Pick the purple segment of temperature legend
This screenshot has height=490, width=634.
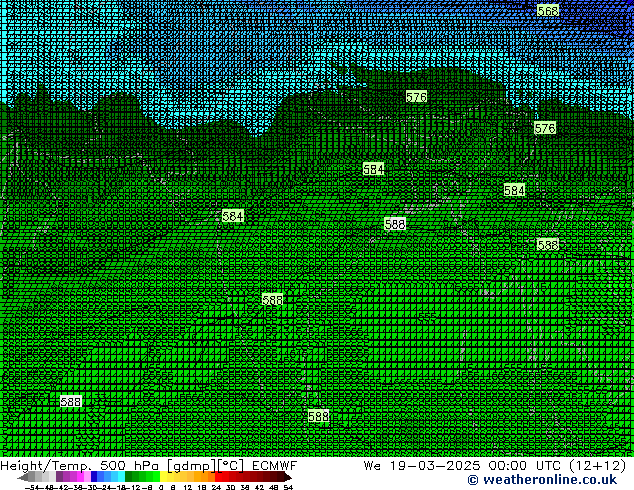tap(66, 477)
